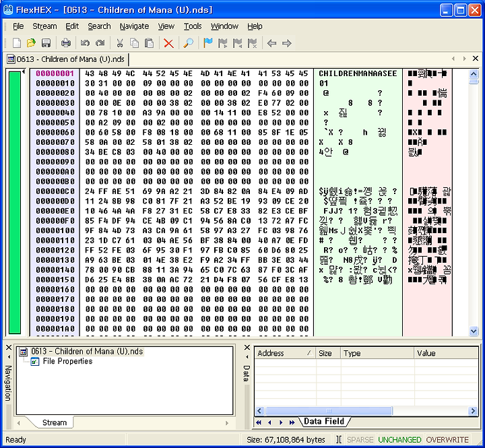
Task: Select the Stream tab in Navigation pane
Action: pos(54,422)
